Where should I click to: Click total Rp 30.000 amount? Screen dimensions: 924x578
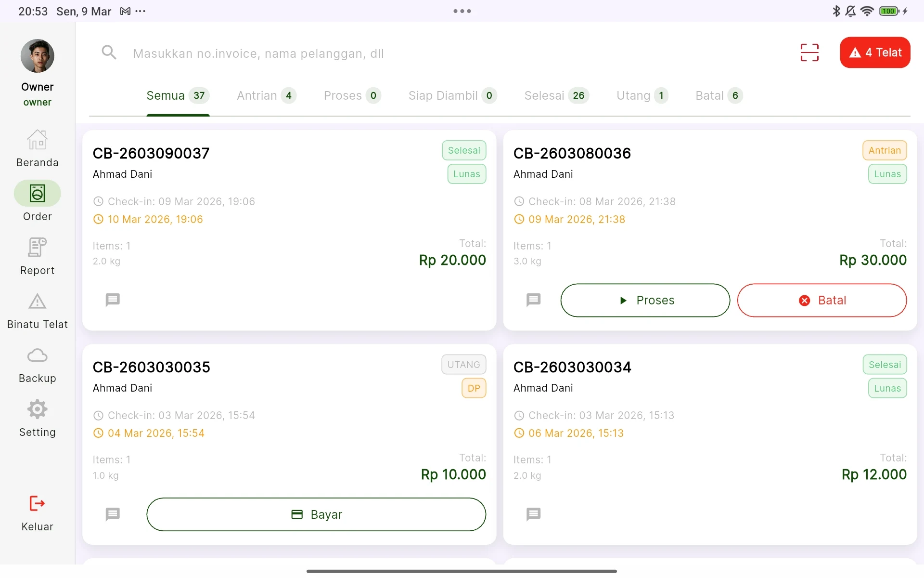873,260
